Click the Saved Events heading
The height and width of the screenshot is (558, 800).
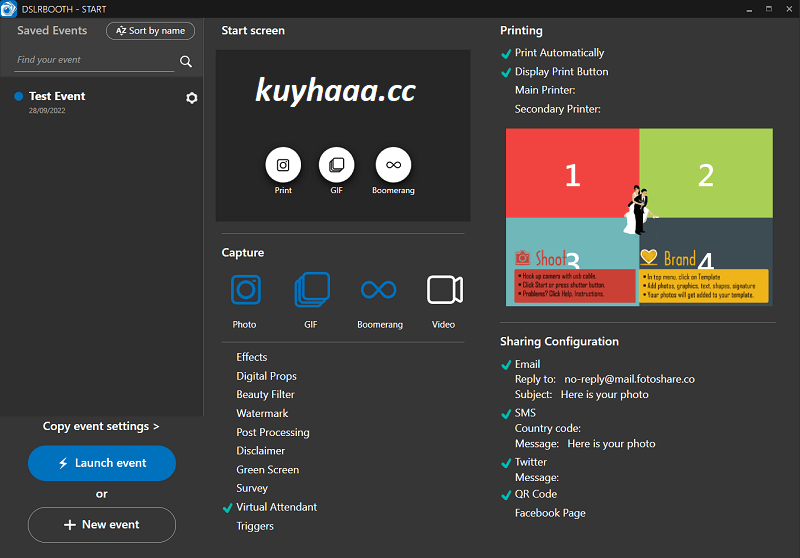(x=52, y=31)
